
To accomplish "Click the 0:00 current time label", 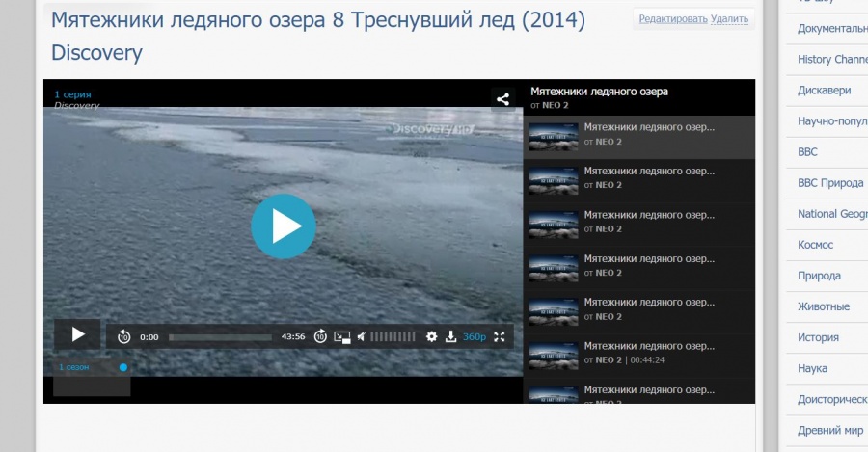I will tap(149, 337).
